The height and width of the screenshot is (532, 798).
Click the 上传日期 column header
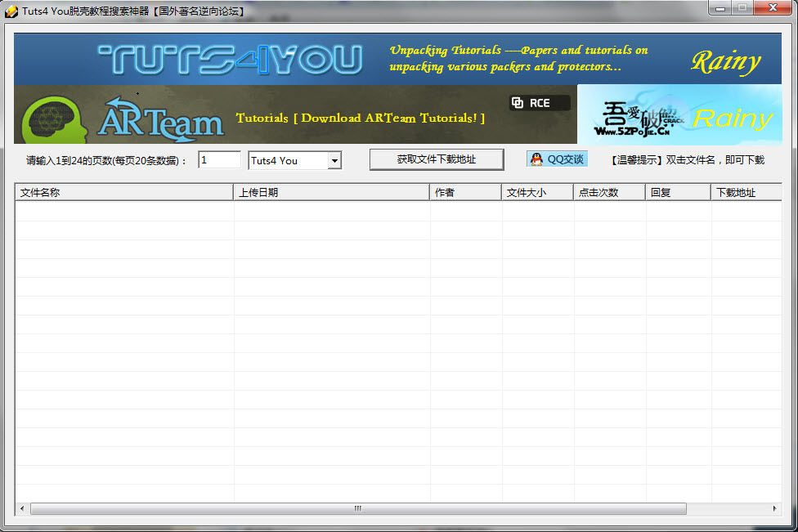click(x=331, y=191)
